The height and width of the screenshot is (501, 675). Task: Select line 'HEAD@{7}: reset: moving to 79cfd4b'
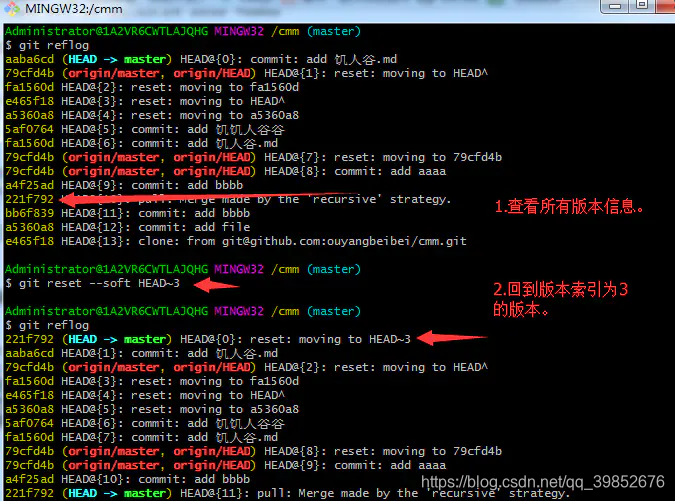point(254,158)
